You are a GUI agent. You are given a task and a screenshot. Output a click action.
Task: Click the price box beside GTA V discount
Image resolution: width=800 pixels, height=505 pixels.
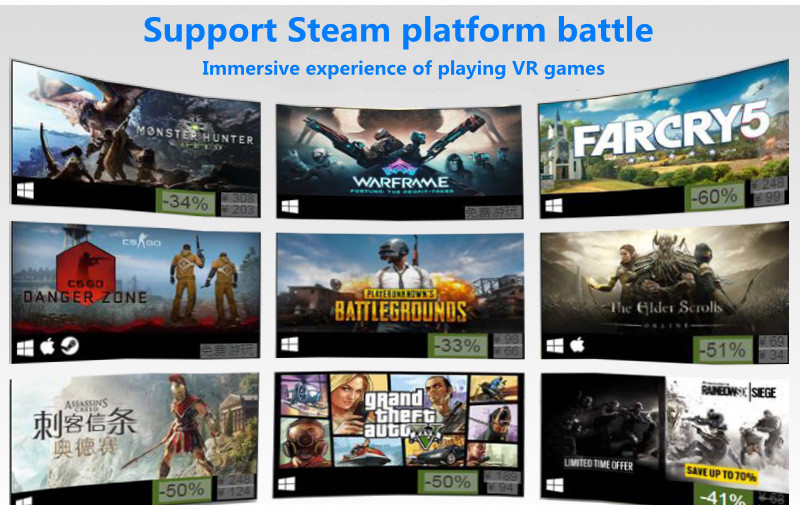click(x=501, y=483)
